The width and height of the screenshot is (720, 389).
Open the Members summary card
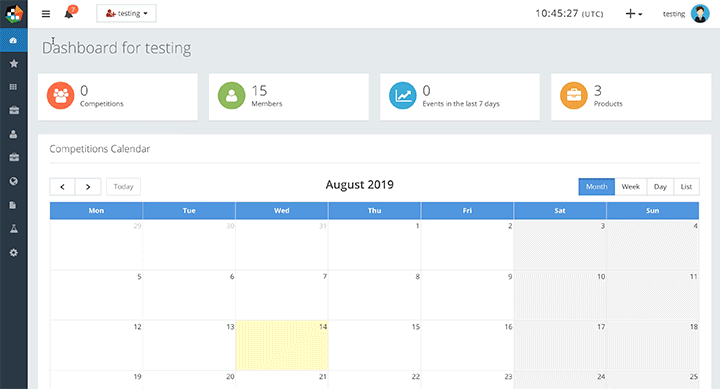coord(289,97)
